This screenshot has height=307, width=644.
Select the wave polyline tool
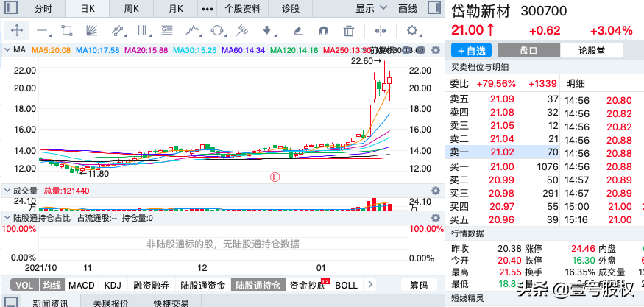[193, 31]
